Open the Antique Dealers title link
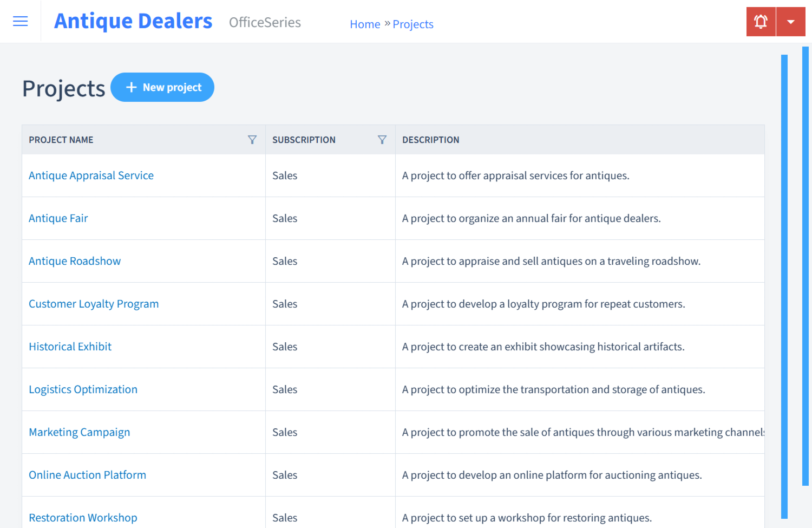Screen dimensions: 812x528 tap(133, 21)
